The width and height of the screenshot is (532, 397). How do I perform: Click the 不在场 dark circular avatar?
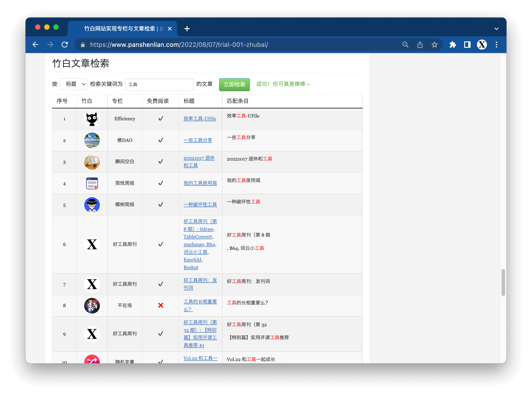point(92,305)
